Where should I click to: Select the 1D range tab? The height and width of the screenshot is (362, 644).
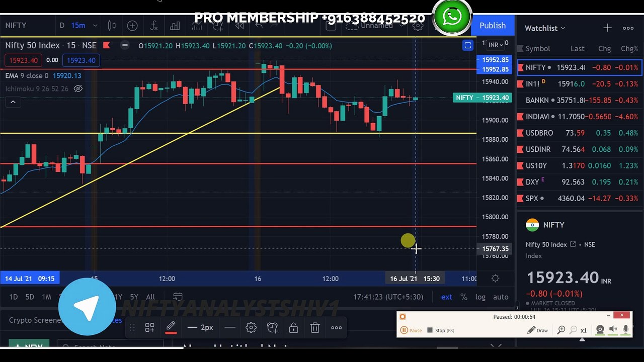tap(14, 297)
